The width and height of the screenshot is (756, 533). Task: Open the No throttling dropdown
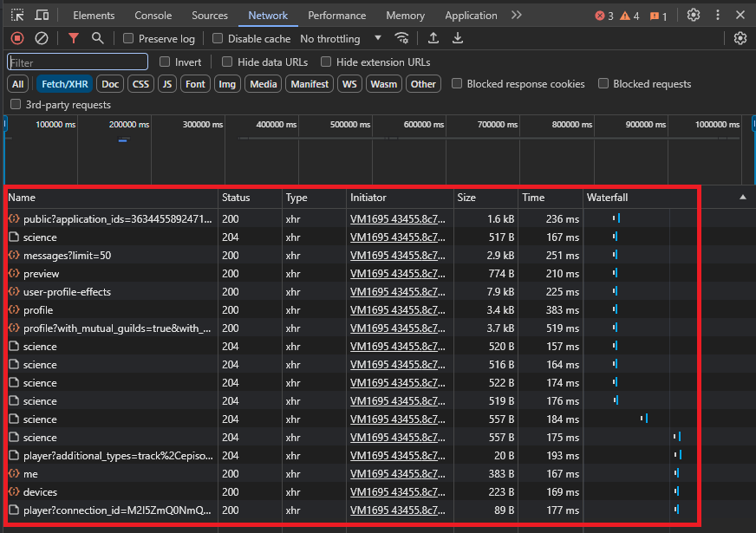[x=341, y=38]
